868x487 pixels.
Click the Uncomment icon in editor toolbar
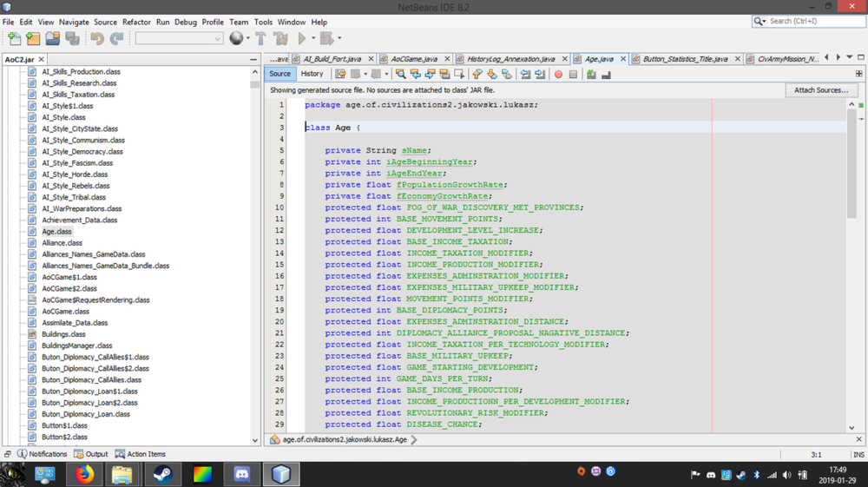(606, 74)
